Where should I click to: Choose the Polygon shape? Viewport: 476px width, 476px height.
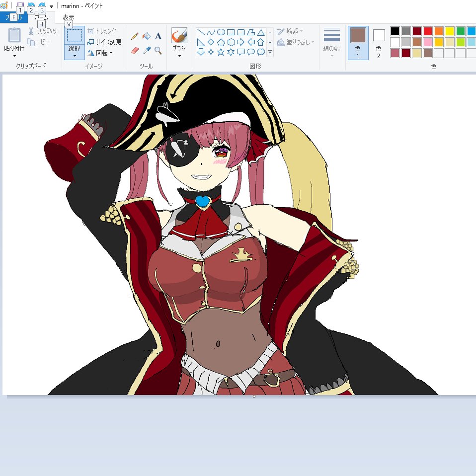pos(251,32)
